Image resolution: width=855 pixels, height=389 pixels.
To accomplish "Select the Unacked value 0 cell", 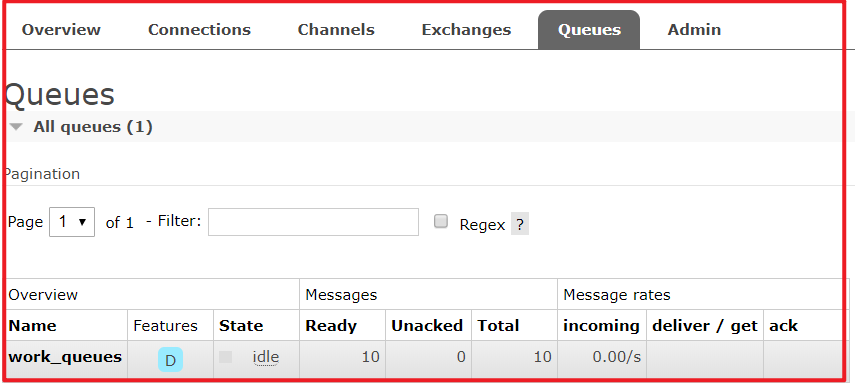I will tap(429, 360).
